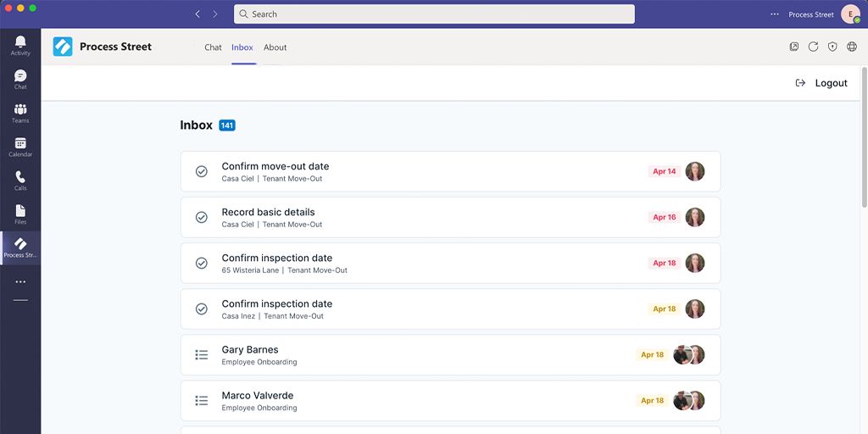Open the Teams section in sidebar
The width and height of the screenshot is (868, 434).
[20, 113]
